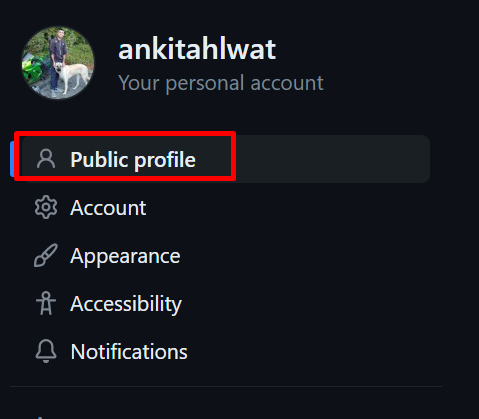Click the dog in the avatar photo
479x419 pixels.
point(73,76)
